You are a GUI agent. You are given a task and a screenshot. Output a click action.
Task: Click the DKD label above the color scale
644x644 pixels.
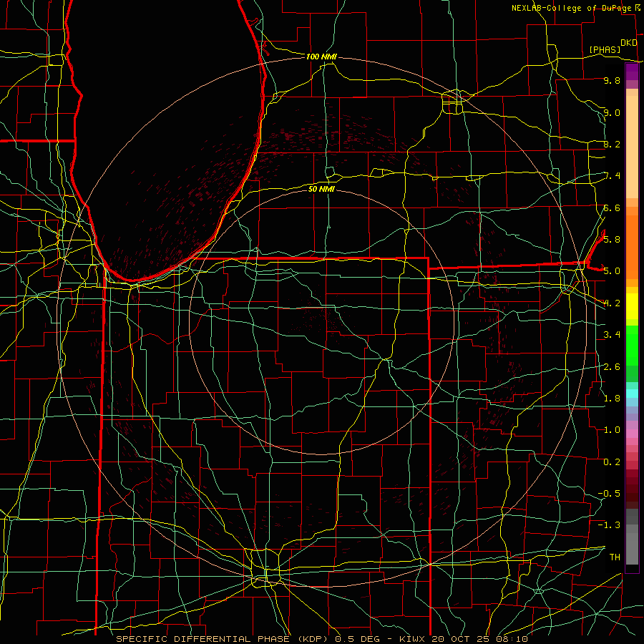[x=629, y=43]
